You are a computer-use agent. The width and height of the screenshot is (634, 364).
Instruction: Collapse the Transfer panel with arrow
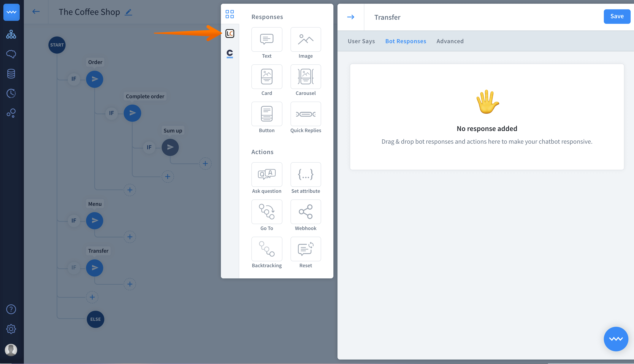(351, 17)
